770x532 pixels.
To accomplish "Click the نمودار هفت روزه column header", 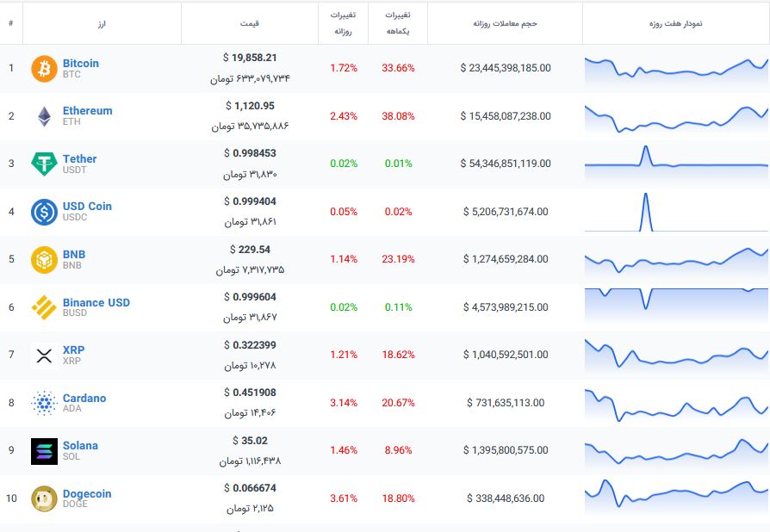I will (x=676, y=23).
